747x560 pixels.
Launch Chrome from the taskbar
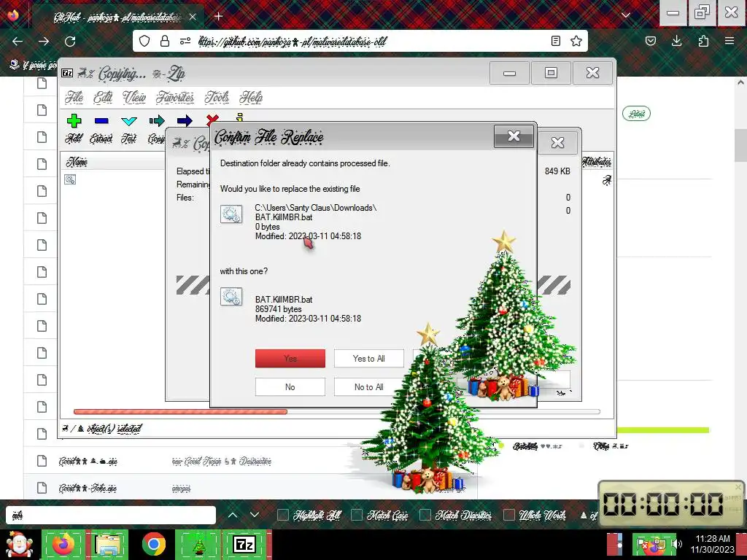coord(153,544)
